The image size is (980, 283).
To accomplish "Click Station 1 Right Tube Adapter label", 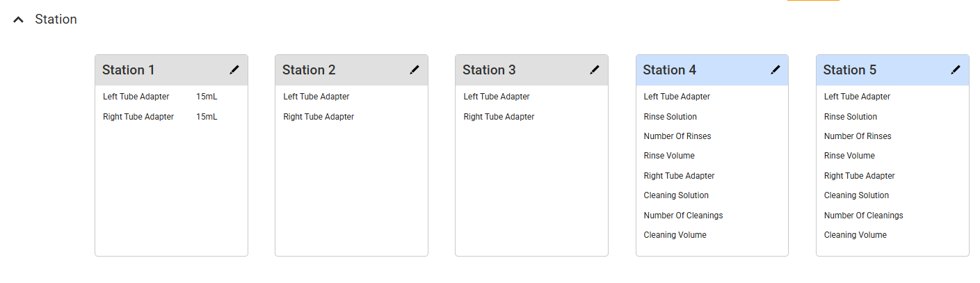I will click(138, 117).
